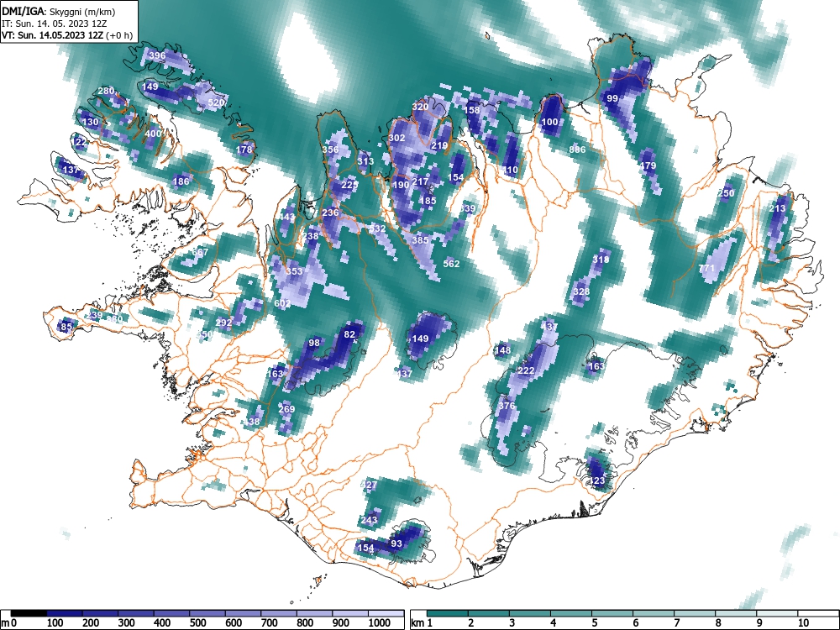840x630 pixels.
Task: Click the map value '562'
Action: click(x=452, y=264)
